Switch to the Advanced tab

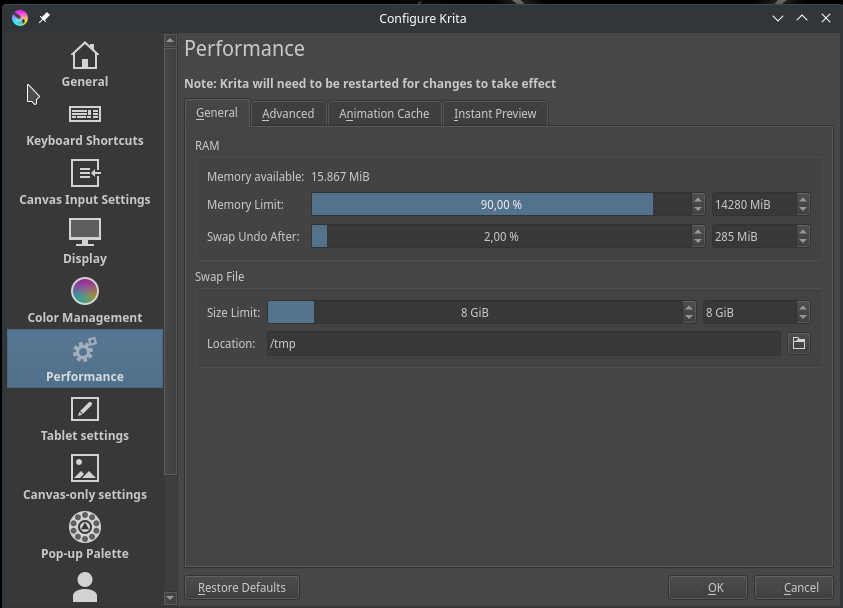click(288, 114)
